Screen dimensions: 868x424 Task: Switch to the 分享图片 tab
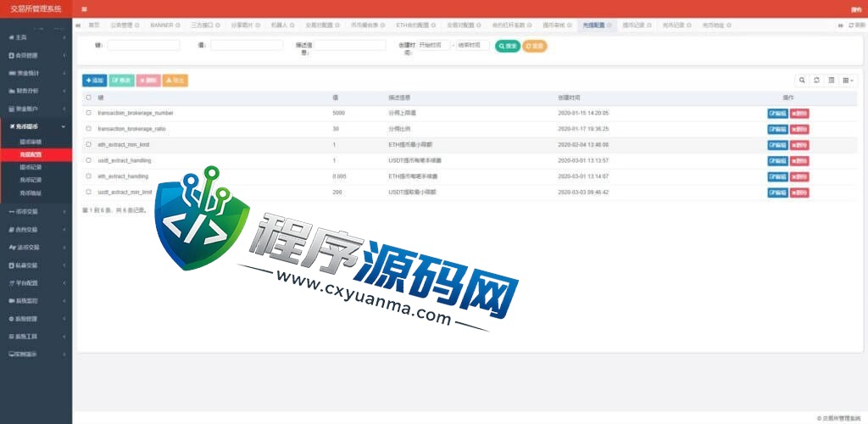[245, 25]
